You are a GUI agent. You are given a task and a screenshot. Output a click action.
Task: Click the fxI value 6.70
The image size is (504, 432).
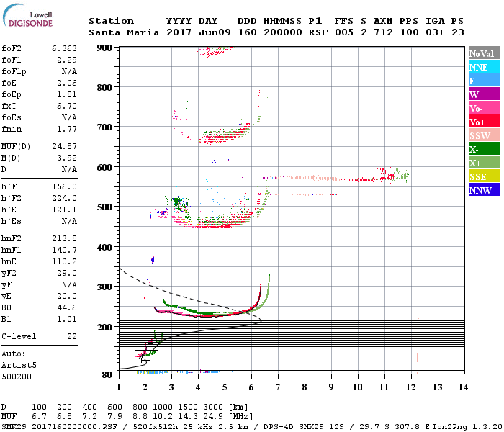67,107
